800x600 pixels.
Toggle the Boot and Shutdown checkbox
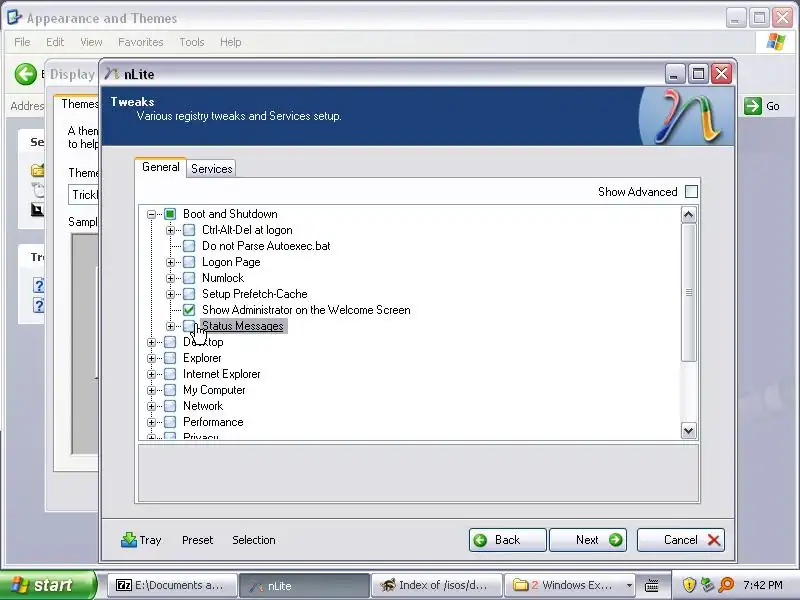coord(170,214)
